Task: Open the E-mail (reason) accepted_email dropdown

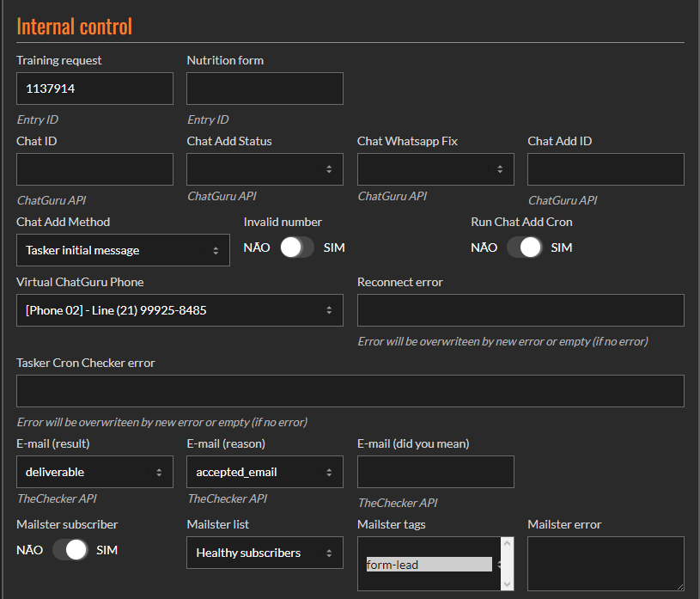Action: click(265, 472)
